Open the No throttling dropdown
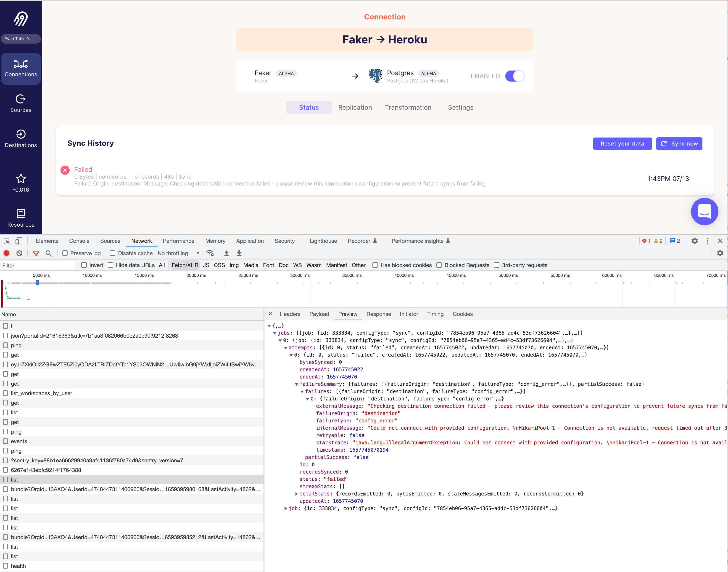 point(178,253)
